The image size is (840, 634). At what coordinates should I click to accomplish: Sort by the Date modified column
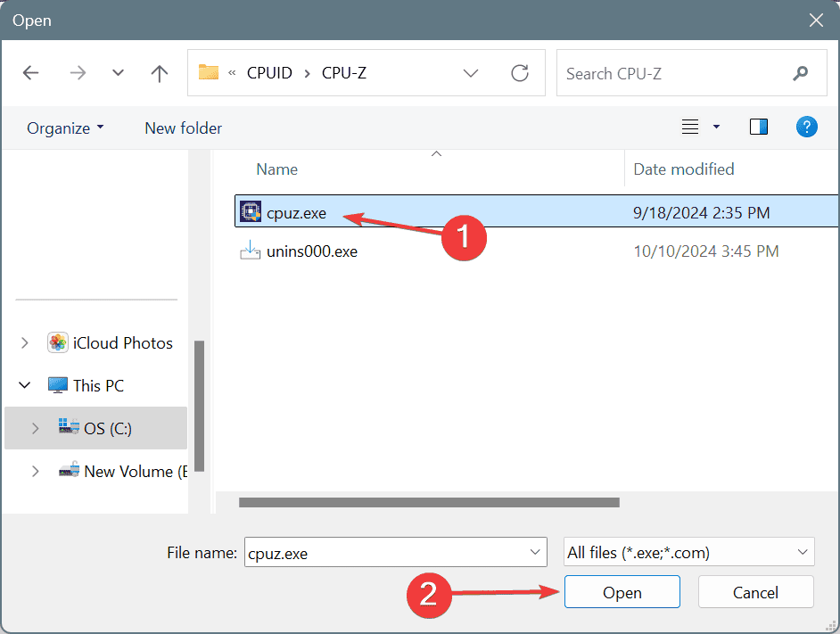click(684, 169)
